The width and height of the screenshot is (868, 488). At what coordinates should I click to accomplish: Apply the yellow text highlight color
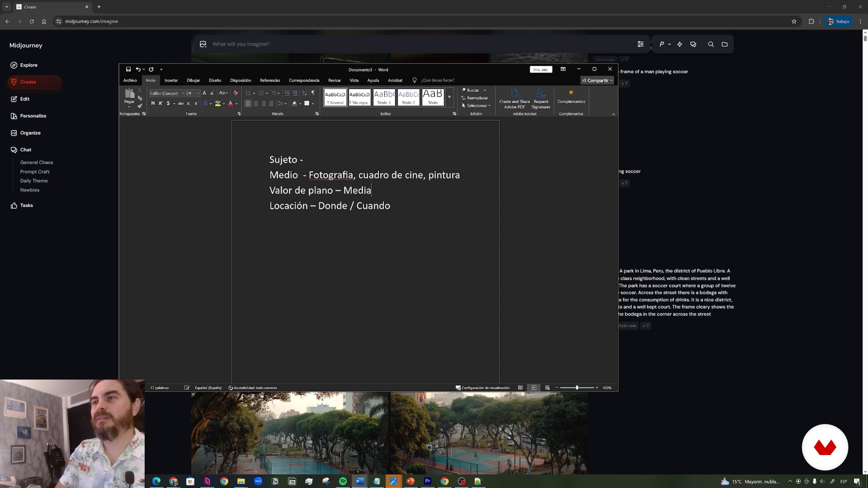(x=218, y=103)
